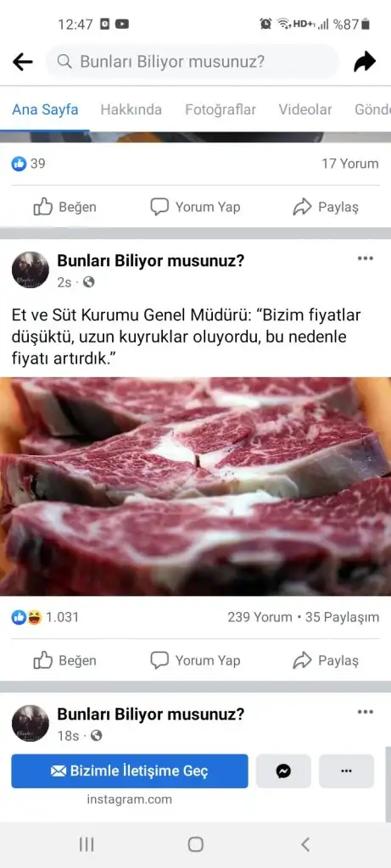Tap the share arrow icon in the header
The width and height of the screenshot is (391, 868).
(365, 62)
